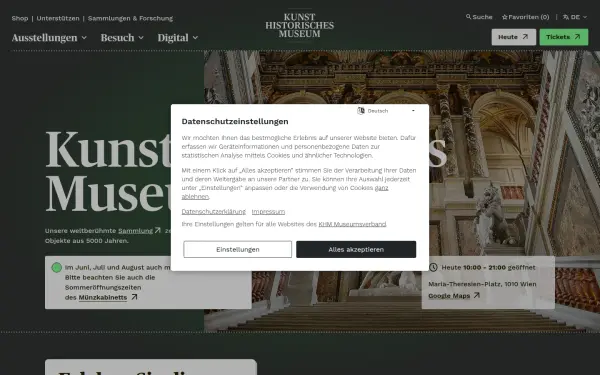Open the KHM Museumsverband link
This screenshot has height=375, width=600.
click(352, 224)
